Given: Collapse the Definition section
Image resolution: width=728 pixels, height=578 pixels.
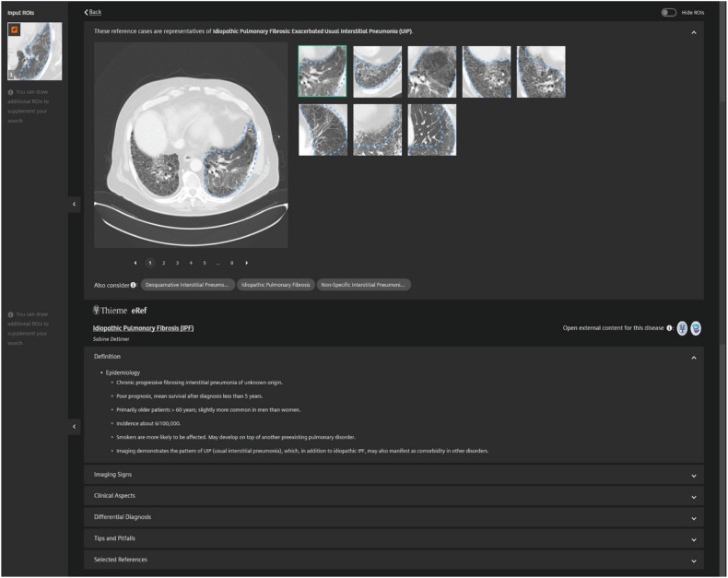Looking at the screenshot, I should tap(693, 357).
